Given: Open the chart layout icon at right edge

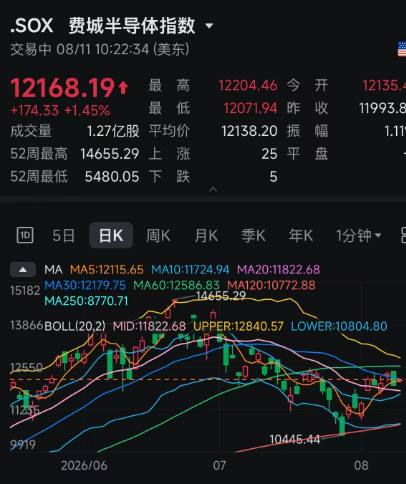Looking at the screenshot, I should coord(403,235).
